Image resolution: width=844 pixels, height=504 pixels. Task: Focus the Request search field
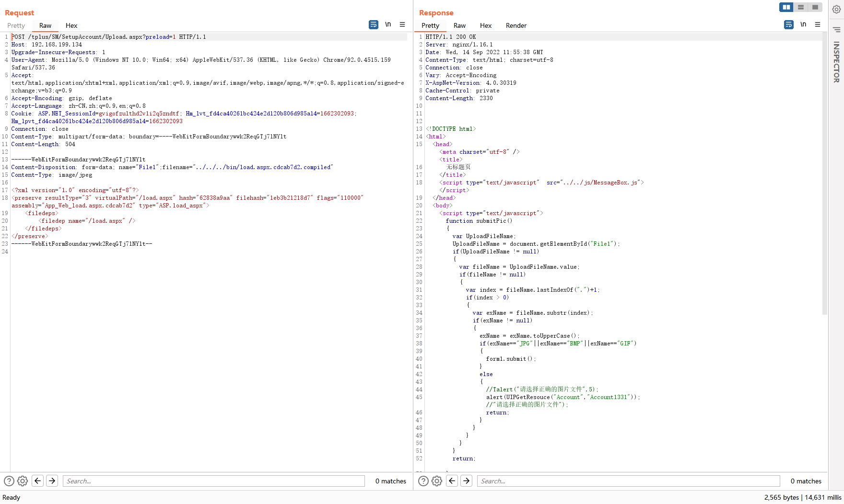(213, 481)
